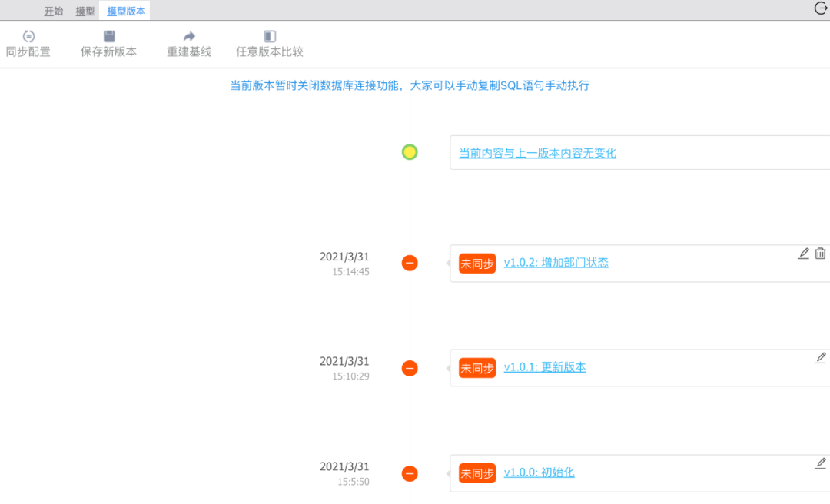
Task: Click the trash delete icon for v1.0.2
Action: point(820,253)
